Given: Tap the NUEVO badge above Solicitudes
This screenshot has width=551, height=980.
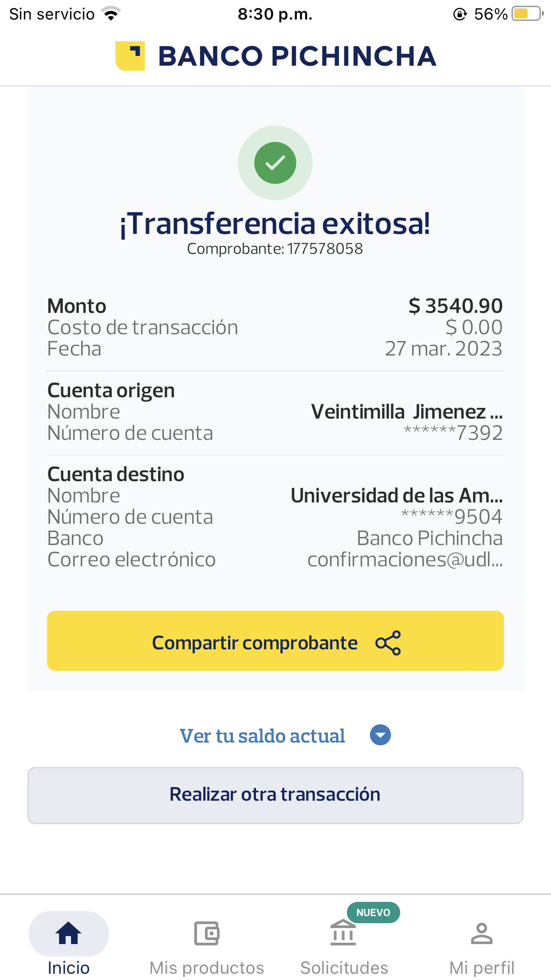Looking at the screenshot, I should tap(373, 913).
